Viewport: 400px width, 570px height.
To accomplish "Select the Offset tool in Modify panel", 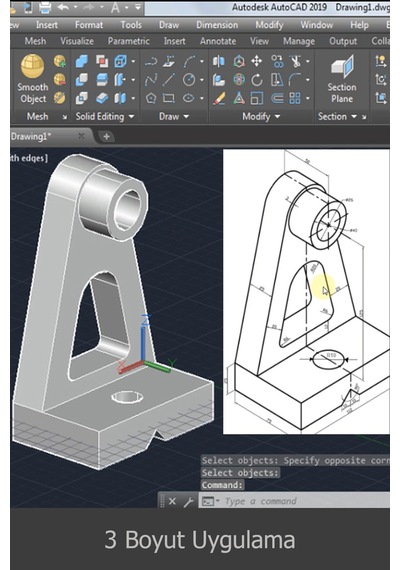I will point(277,98).
